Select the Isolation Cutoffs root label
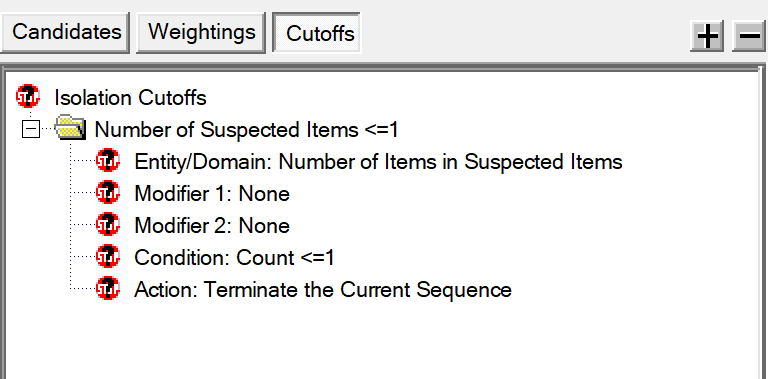 [x=130, y=97]
